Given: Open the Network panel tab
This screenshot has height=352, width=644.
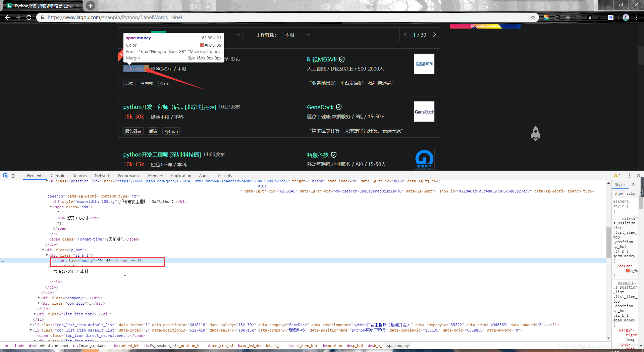Looking at the screenshot, I should pyautogui.click(x=102, y=176).
